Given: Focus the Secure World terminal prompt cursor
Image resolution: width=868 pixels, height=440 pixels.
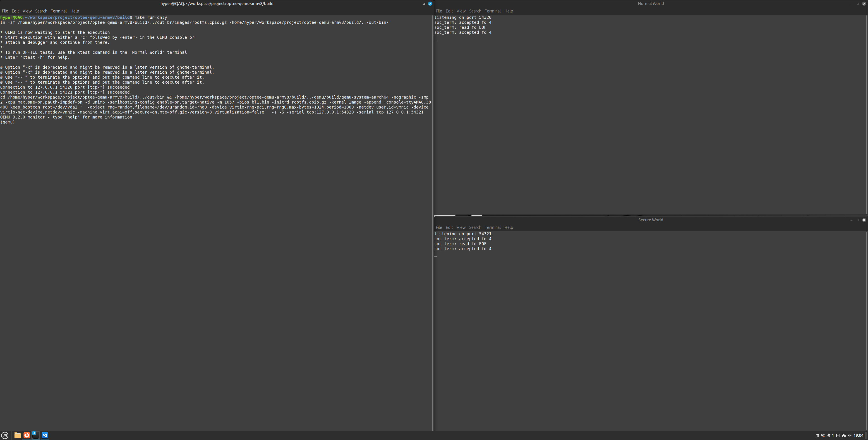Looking at the screenshot, I should (x=436, y=254).
